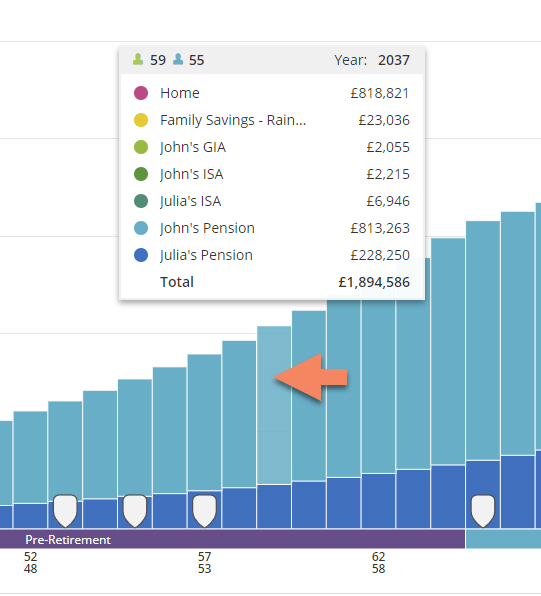This screenshot has height=596, width=541.
Task: Click the 'Home' label in the tooltip
Action: click(180, 93)
